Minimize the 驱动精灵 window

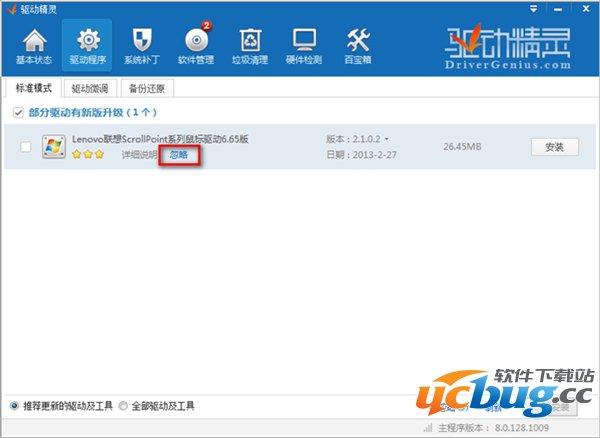559,9
